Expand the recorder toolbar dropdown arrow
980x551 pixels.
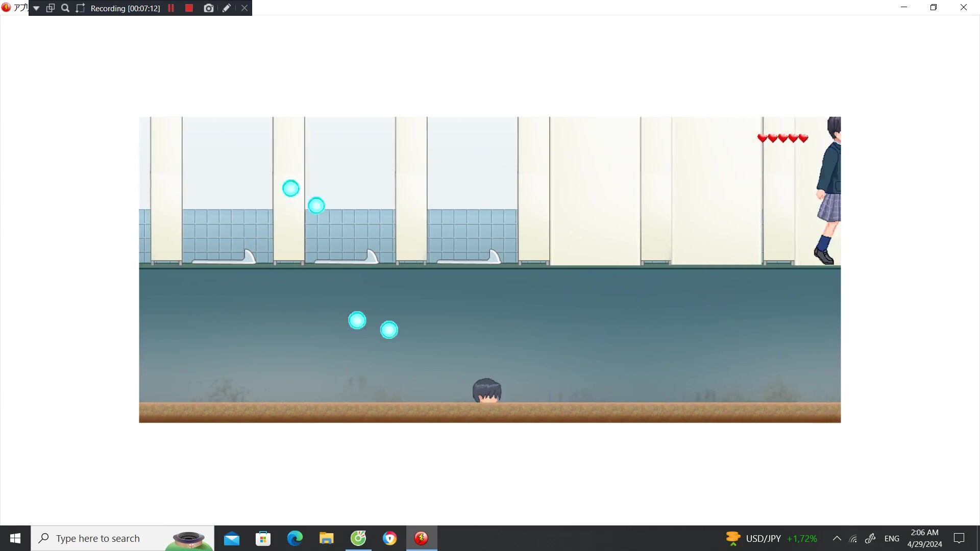[36, 8]
